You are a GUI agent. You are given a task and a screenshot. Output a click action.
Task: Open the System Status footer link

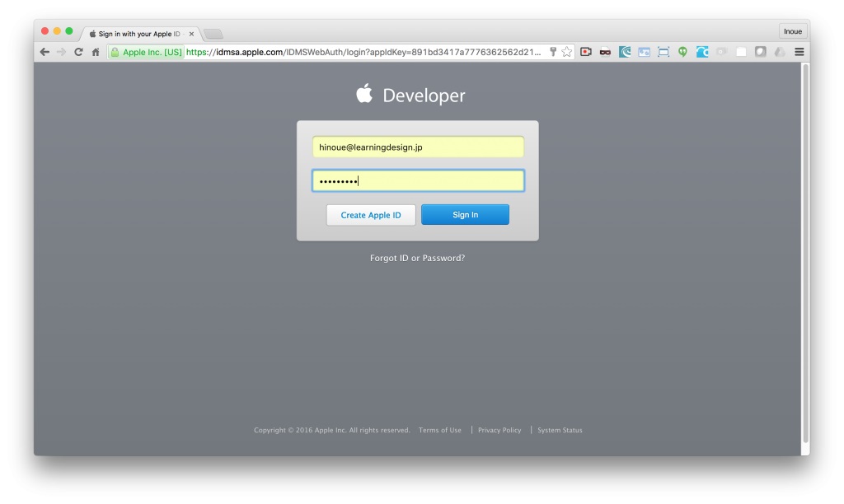560,431
